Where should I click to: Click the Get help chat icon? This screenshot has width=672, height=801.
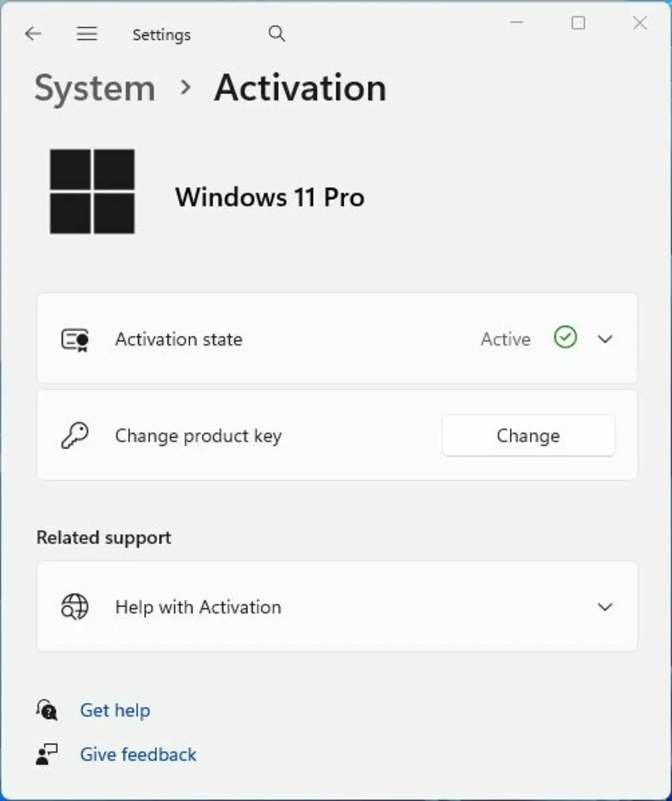[x=47, y=710]
